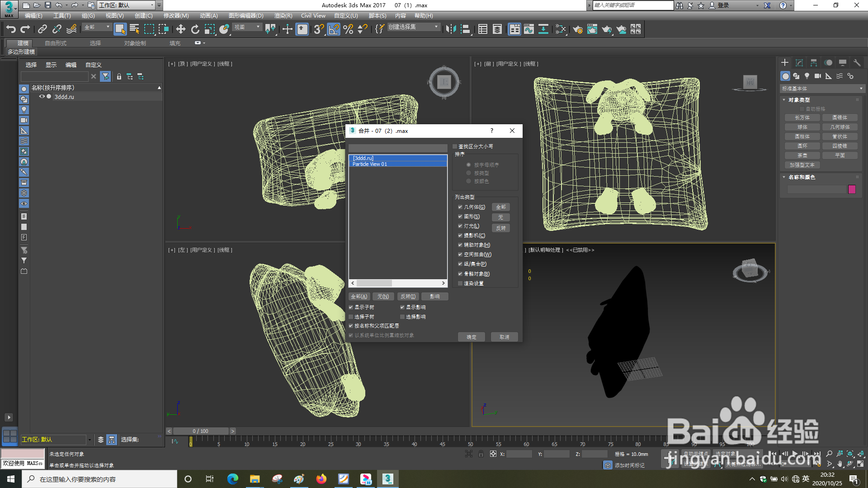Click the Select and Link icon
The height and width of the screenshot is (488, 868).
point(42,29)
